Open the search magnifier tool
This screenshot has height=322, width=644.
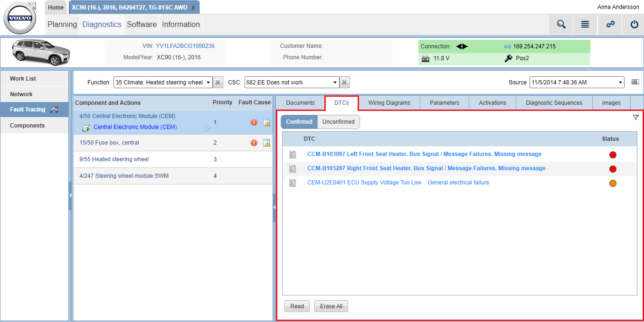561,25
